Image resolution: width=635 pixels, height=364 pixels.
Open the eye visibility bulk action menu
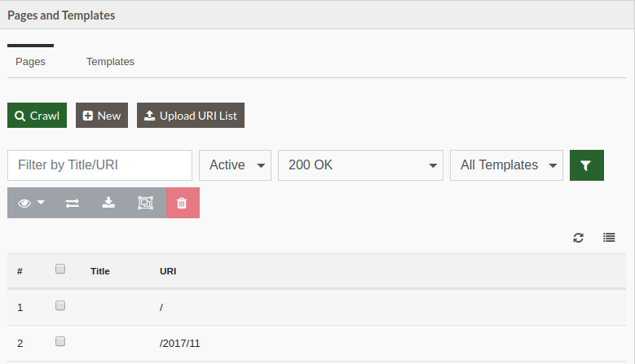coord(31,203)
